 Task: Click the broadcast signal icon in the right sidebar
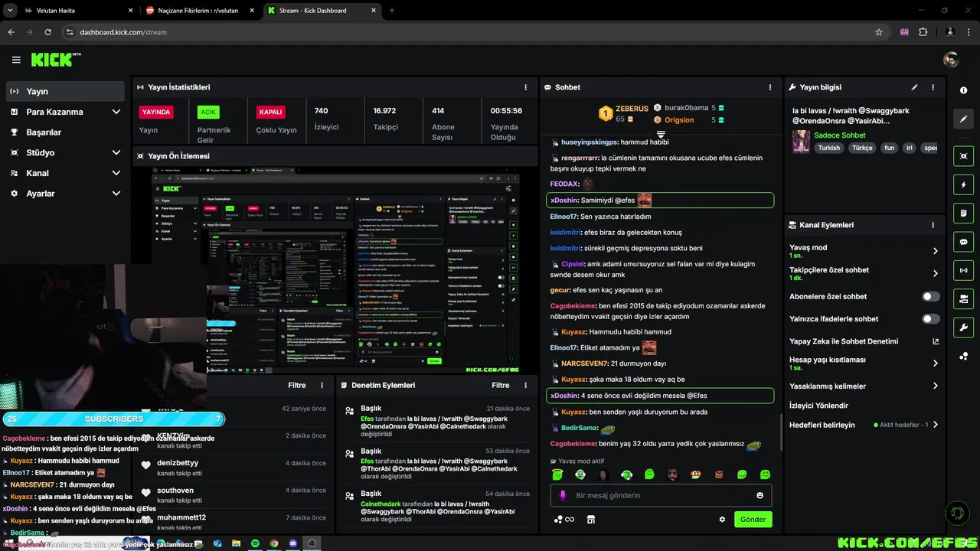point(963,270)
